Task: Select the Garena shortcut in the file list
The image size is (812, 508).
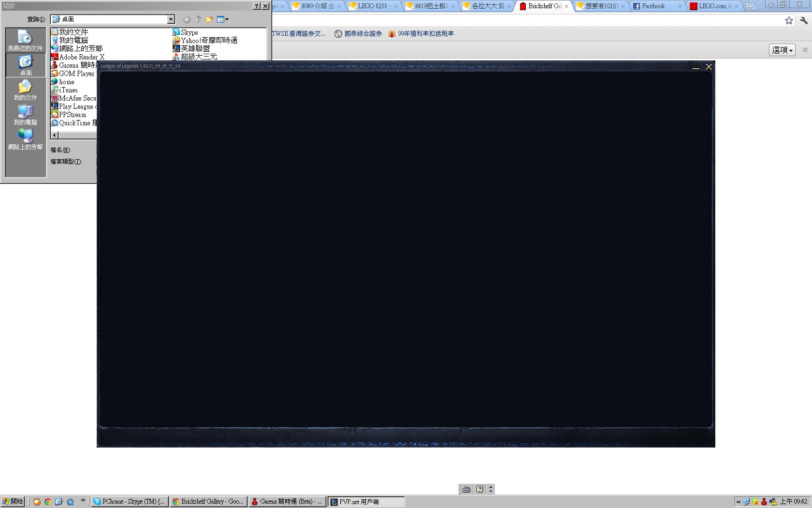Action: coord(74,65)
